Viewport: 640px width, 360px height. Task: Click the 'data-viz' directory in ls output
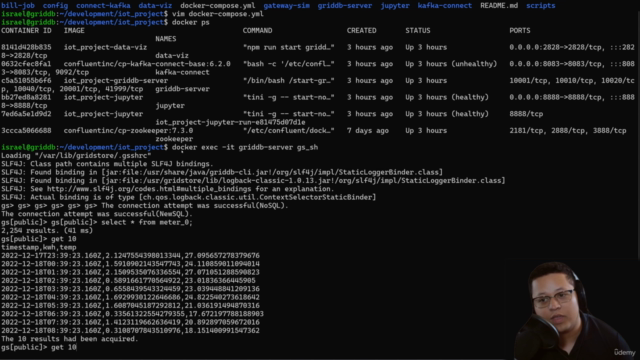tap(155, 6)
